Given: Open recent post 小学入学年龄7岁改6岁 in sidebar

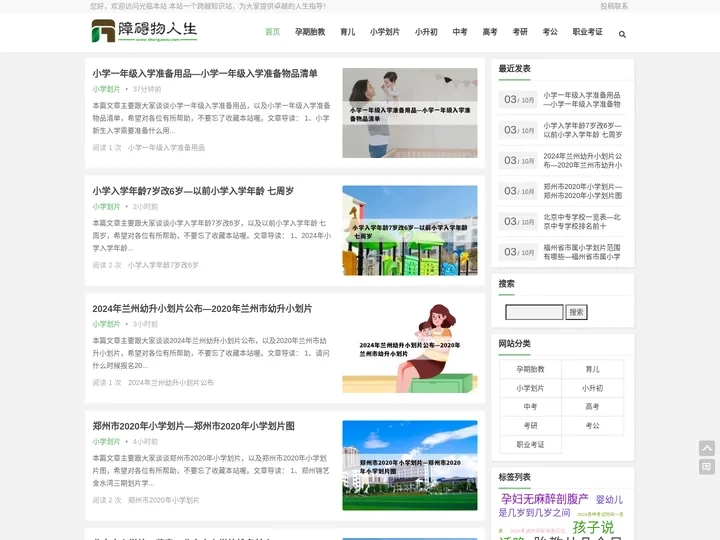Looking at the screenshot, I should (x=583, y=130).
